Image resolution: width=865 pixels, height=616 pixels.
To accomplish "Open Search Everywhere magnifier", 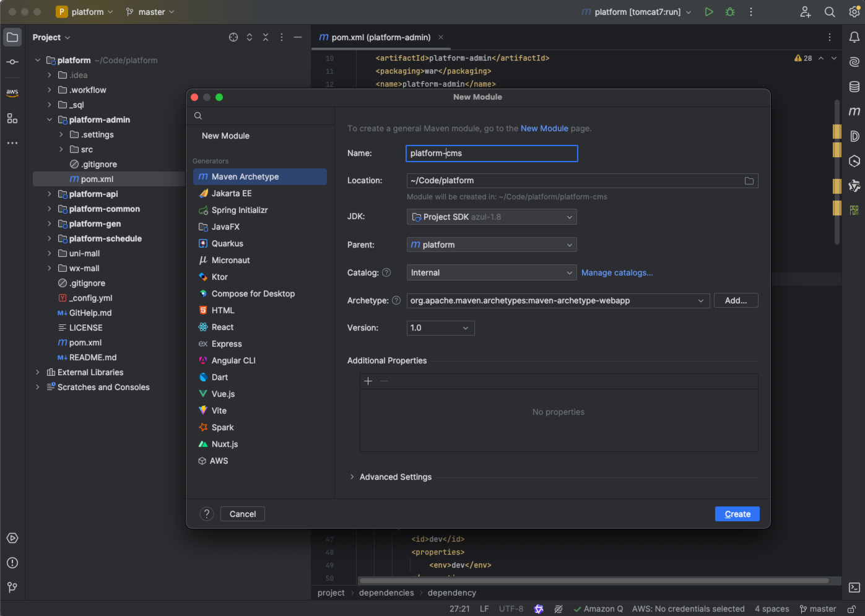I will (830, 12).
